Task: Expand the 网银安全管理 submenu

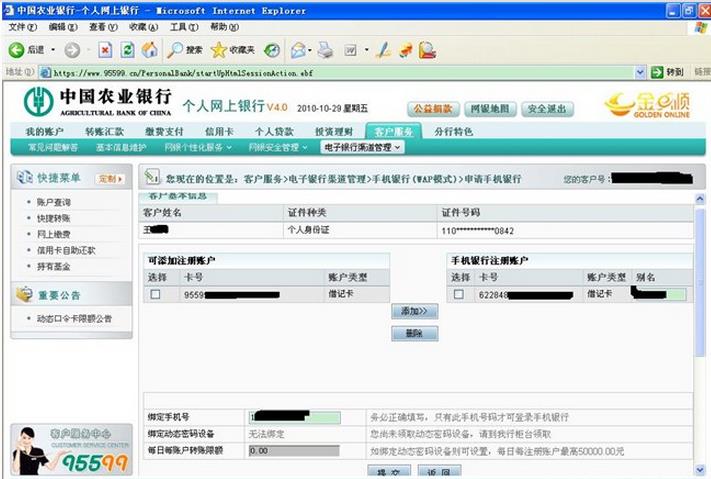Action: coord(305,147)
